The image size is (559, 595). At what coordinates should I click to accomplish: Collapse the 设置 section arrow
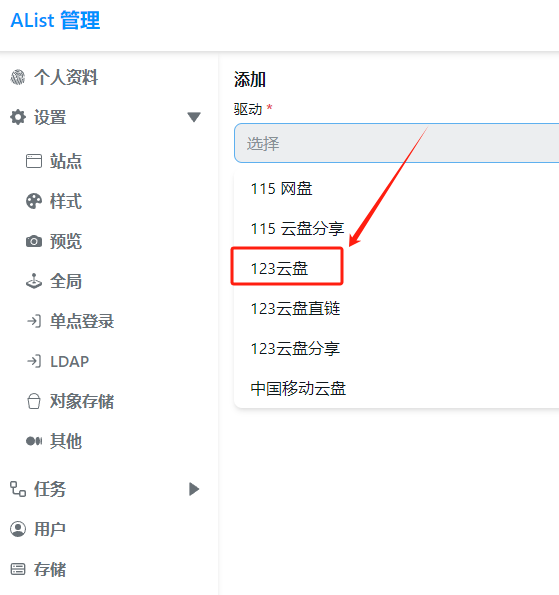click(194, 117)
